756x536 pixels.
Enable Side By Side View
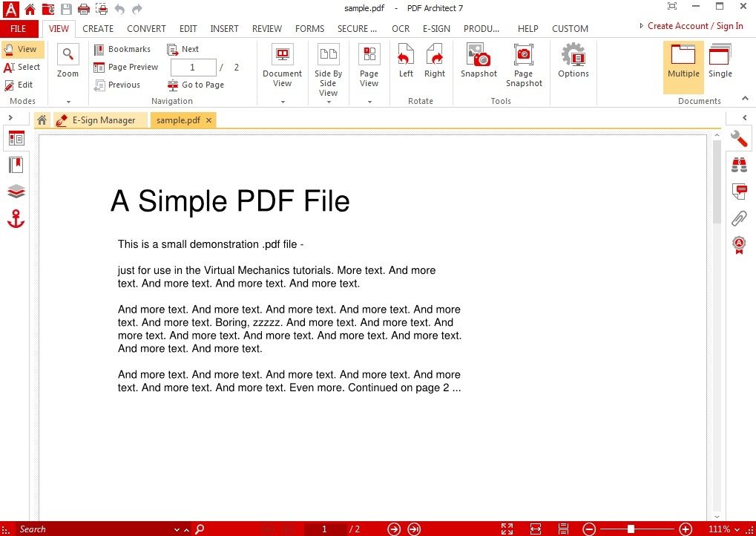[x=329, y=70]
